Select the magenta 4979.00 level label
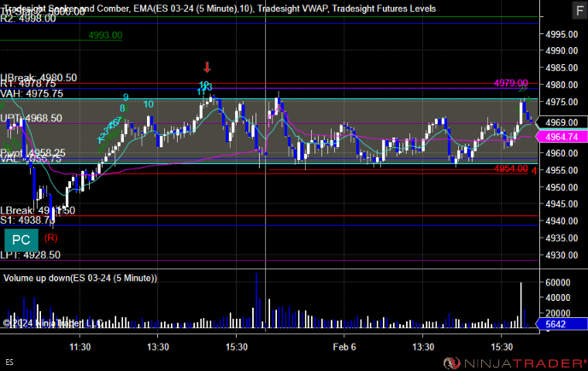588x371 pixels. pos(511,83)
